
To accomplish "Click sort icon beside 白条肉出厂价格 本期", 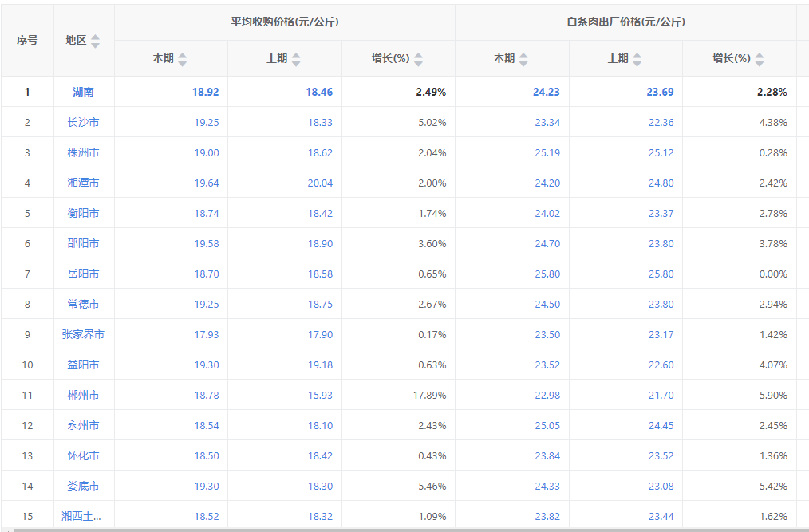I will (523, 59).
